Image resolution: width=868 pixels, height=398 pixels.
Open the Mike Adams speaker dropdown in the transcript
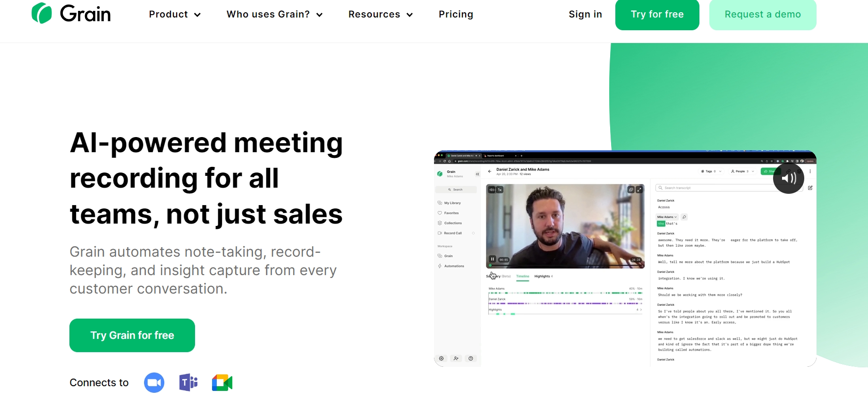click(x=667, y=217)
